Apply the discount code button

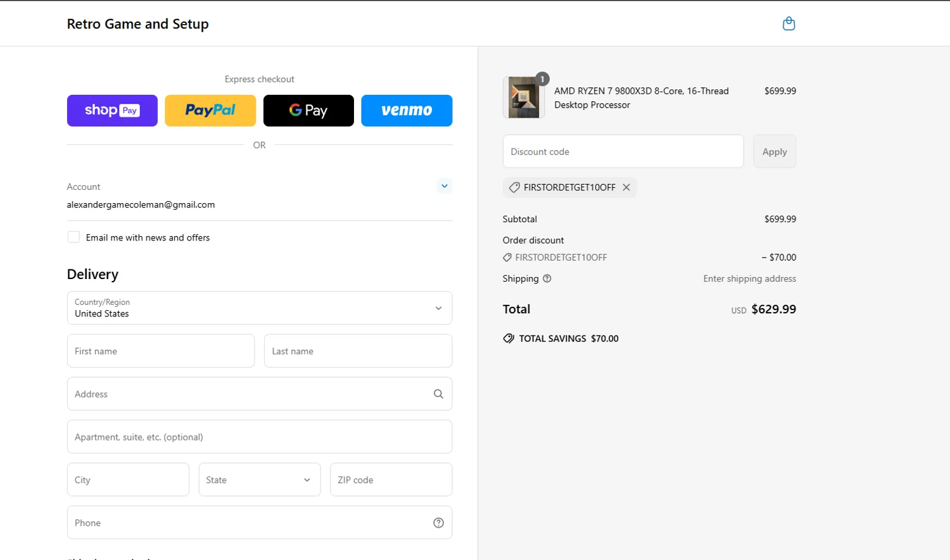775,151
